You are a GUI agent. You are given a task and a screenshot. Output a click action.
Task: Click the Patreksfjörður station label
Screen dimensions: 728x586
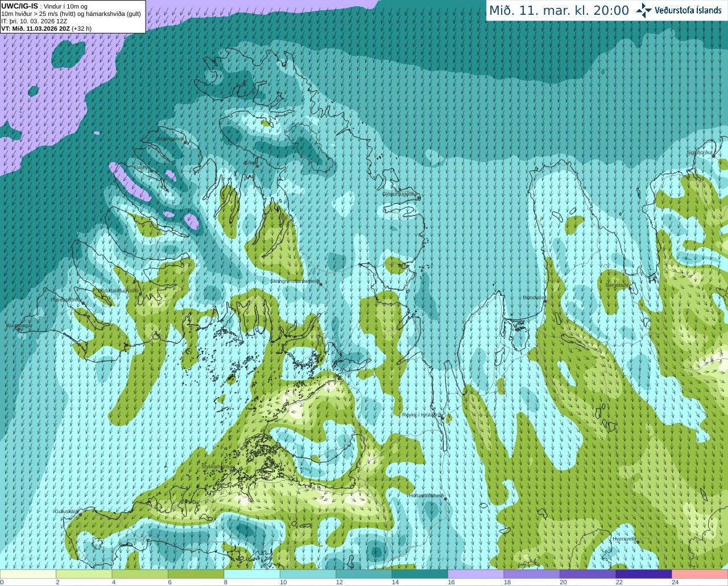click(x=66, y=299)
